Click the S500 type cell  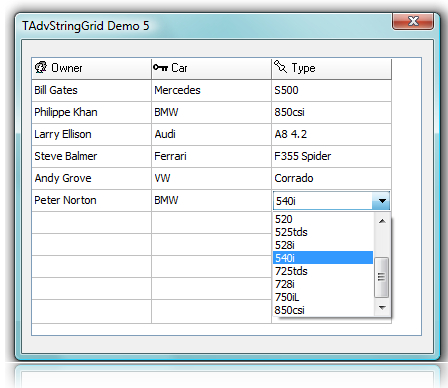331,90
